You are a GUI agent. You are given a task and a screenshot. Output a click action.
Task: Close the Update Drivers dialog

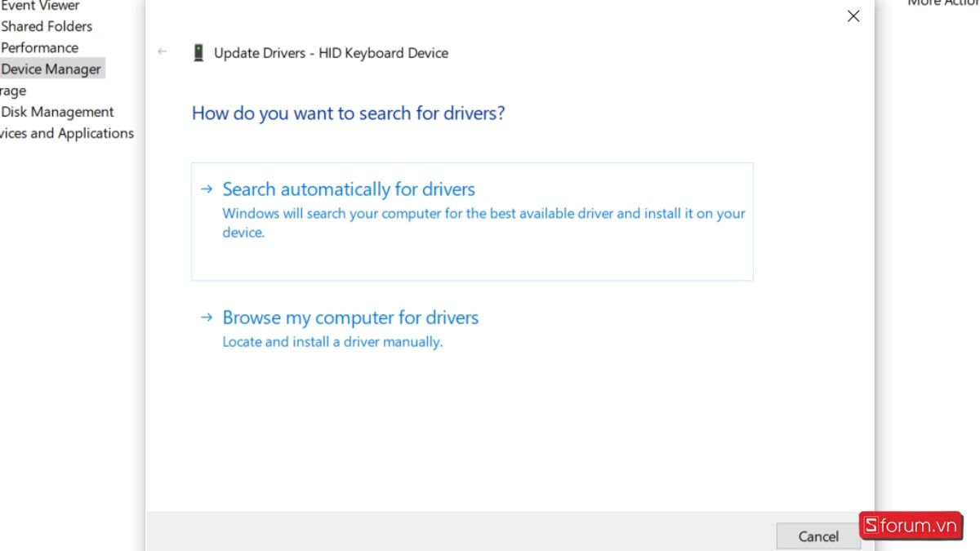853,16
